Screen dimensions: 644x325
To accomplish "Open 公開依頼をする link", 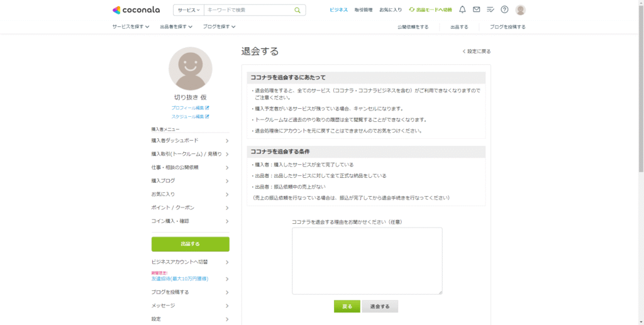I will coord(413,26).
